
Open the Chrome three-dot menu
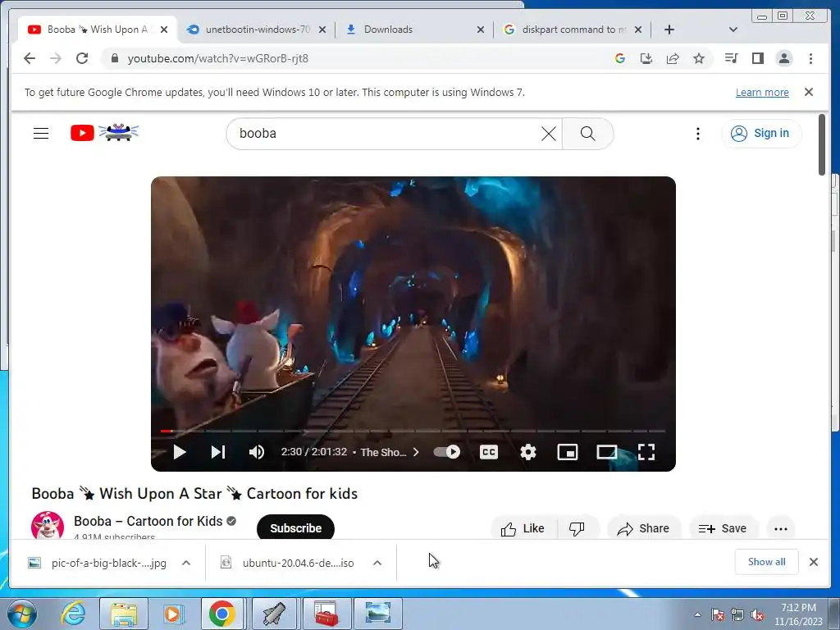(810, 58)
